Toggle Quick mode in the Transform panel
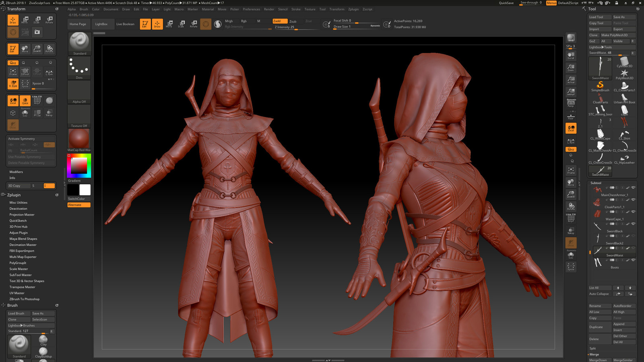Image resolution: width=644 pixels, height=362 pixels. pyautogui.click(x=25, y=101)
